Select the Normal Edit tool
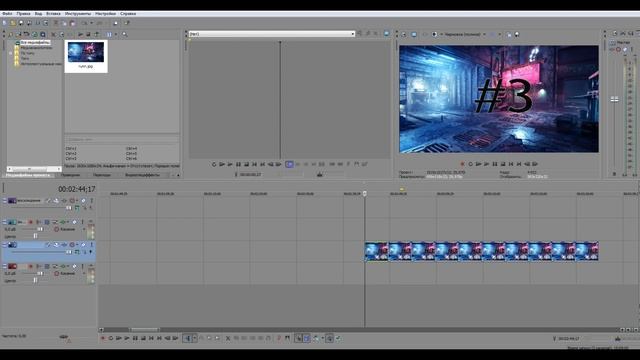The height and width of the screenshot is (360, 640). pos(187,338)
